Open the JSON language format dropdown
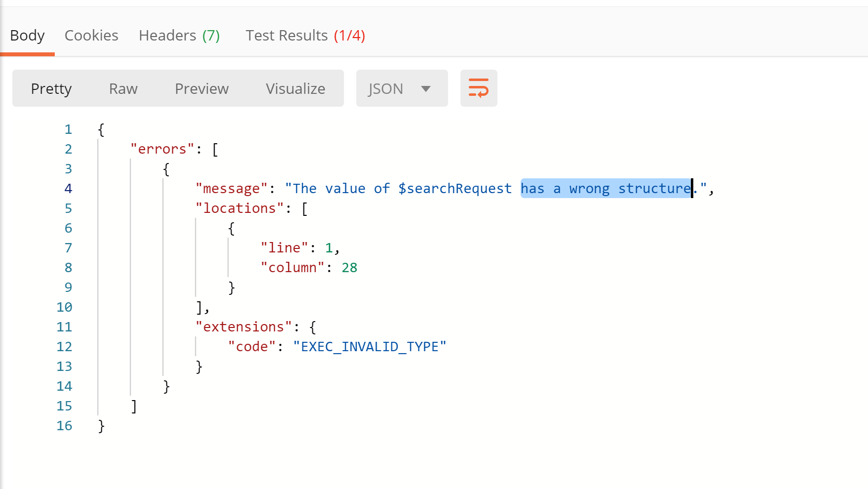The image size is (868, 489). pos(401,88)
